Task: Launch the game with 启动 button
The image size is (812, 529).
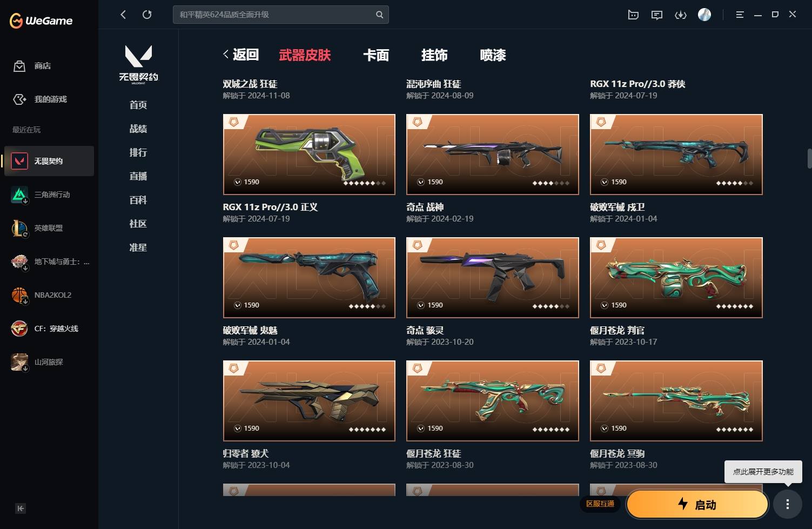Action: click(697, 505)
